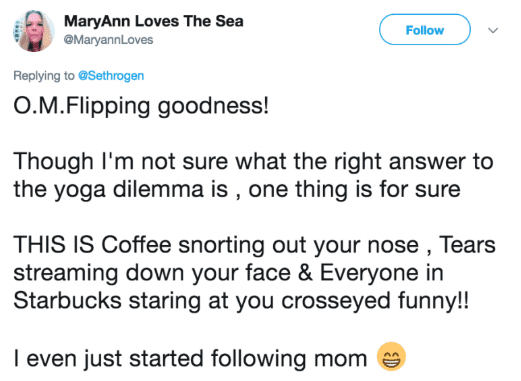Screen dimensions: 521x381
Task: Open MaryAnn's profile picture avatar
Action: 34,31
